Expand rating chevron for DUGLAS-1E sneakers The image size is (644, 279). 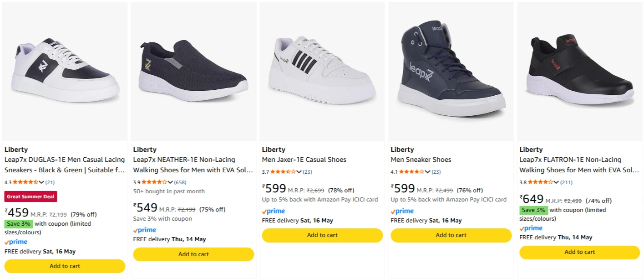[x=41, y=182]
